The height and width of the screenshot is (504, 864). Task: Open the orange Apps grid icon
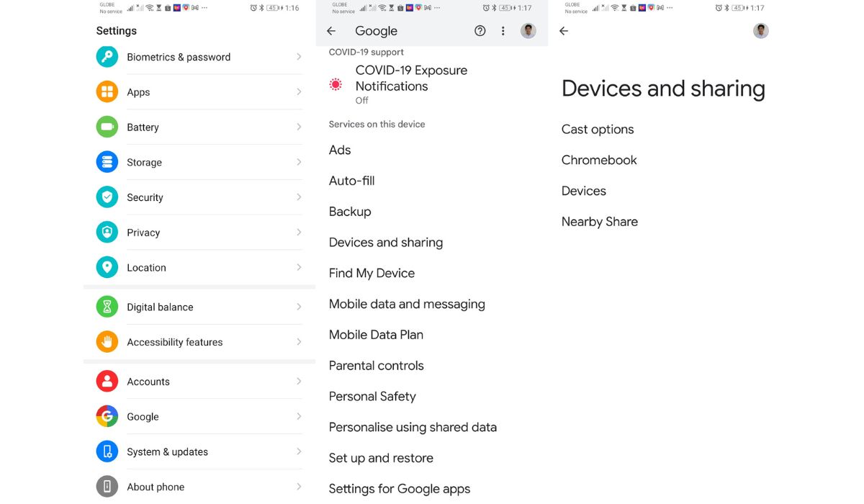pos(107,92)
